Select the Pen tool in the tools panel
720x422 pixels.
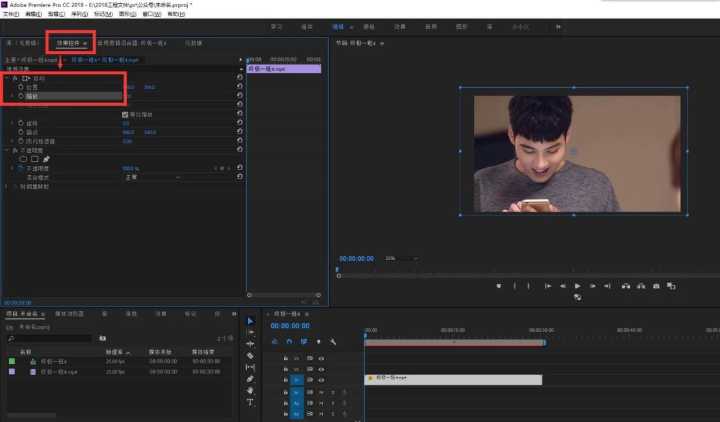pyautogui.click(x=250, y=379)
